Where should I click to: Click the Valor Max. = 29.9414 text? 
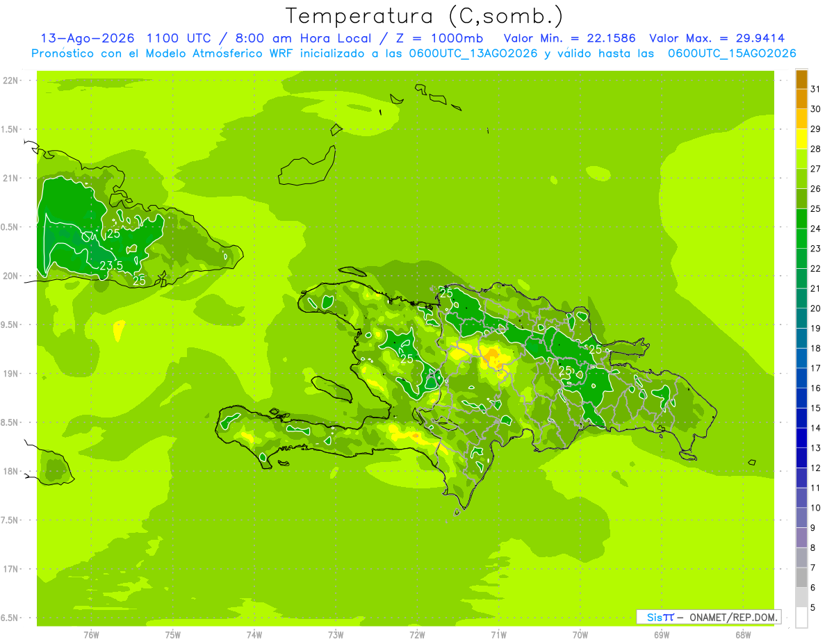coord(717,38)
